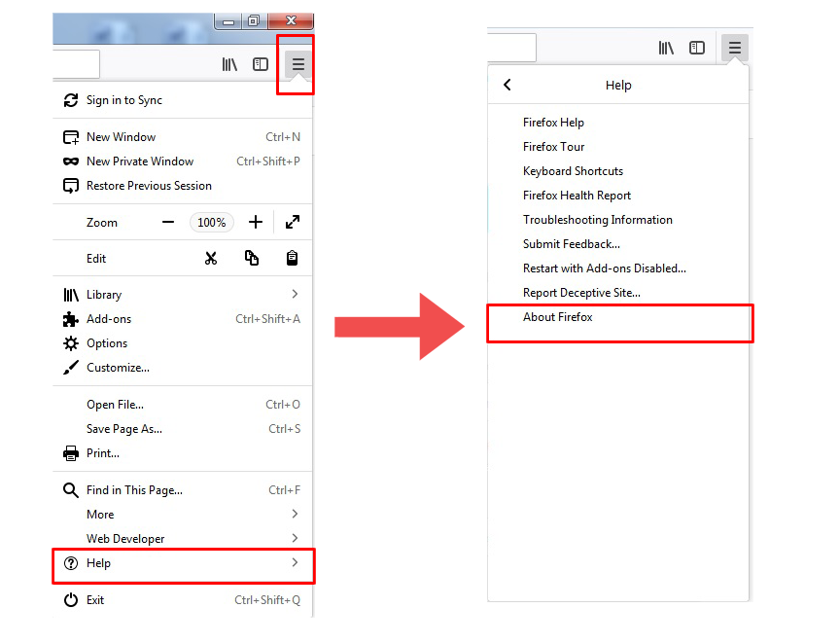Click the Customize brush icon
This screenshot has width=840, height=644.
point(70,368)
